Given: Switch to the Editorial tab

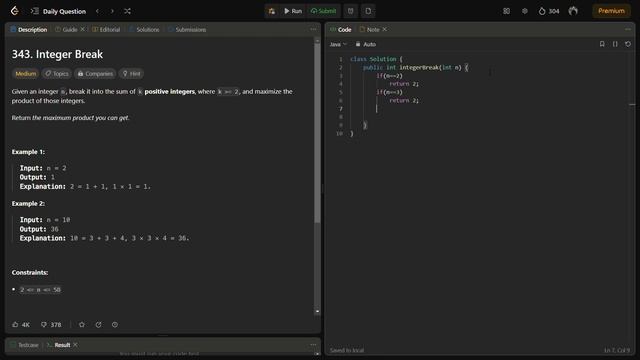Looking at the screenshot, I should (106, 29).
